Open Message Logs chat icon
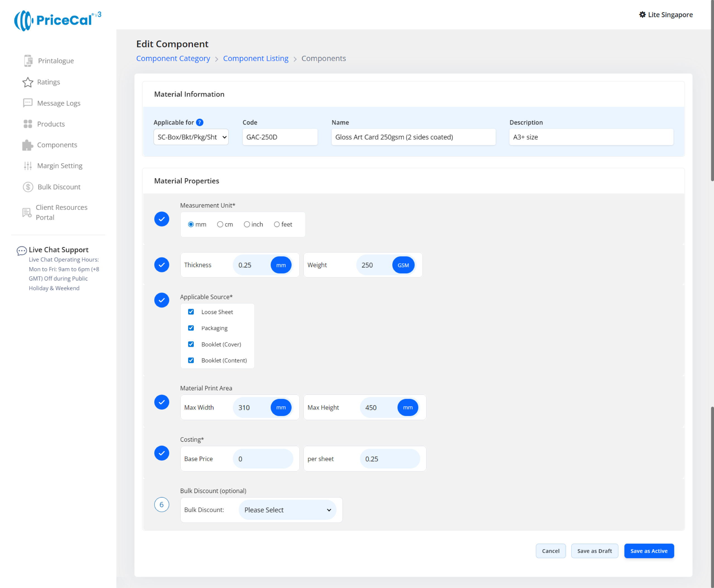Viewport: 714px width, 588px height. click(x=28, y=103)
